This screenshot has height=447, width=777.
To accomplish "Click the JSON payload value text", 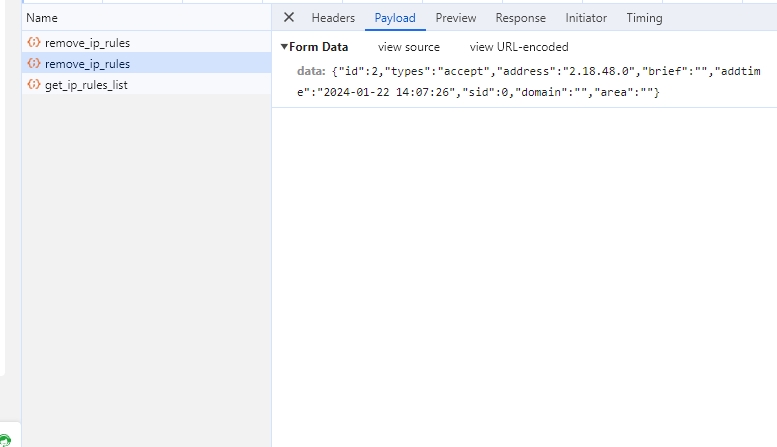I will pos(529,82).
